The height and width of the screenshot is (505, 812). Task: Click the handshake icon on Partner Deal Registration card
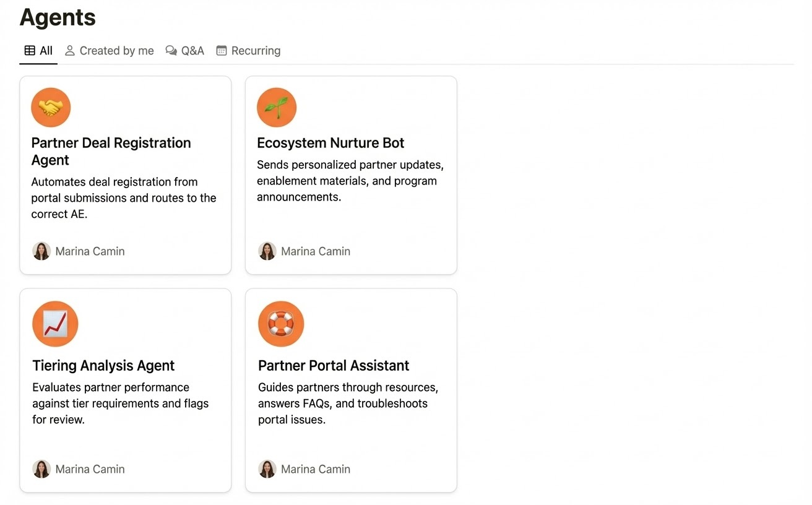[51, 107]
